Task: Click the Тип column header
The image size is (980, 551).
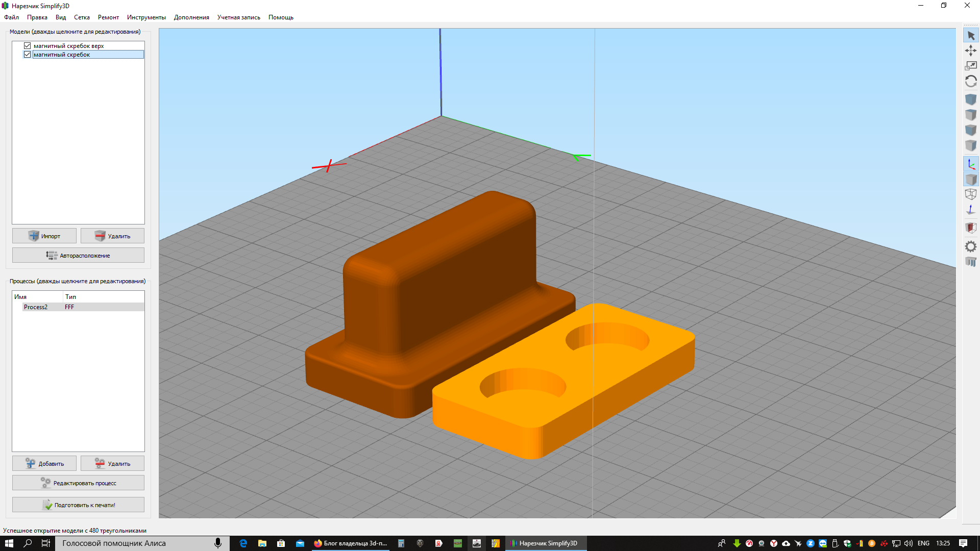Action: click(x=104, y=296)
